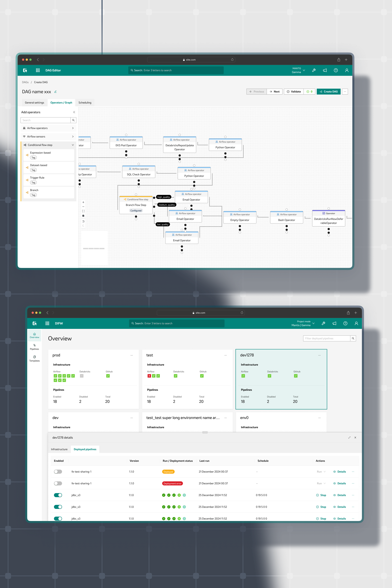Zoom in on the DAG canvas
Viewport: 392px width, 588px height.
click(83, 202)
